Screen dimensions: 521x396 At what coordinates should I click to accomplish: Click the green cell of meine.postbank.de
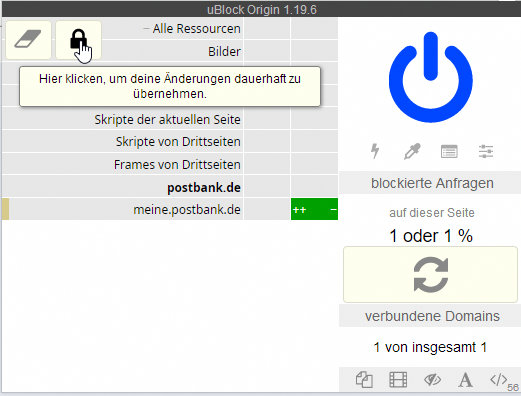[314, 209]
